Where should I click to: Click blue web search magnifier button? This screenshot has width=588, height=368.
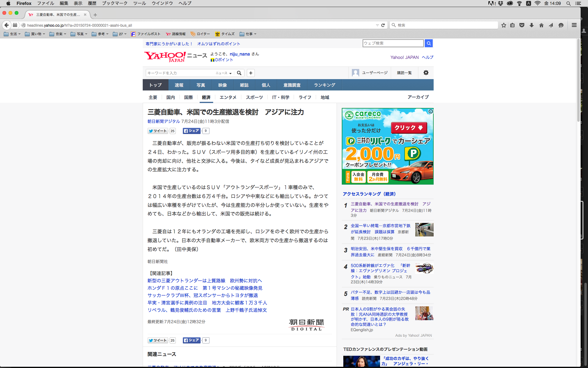(429, 43)
